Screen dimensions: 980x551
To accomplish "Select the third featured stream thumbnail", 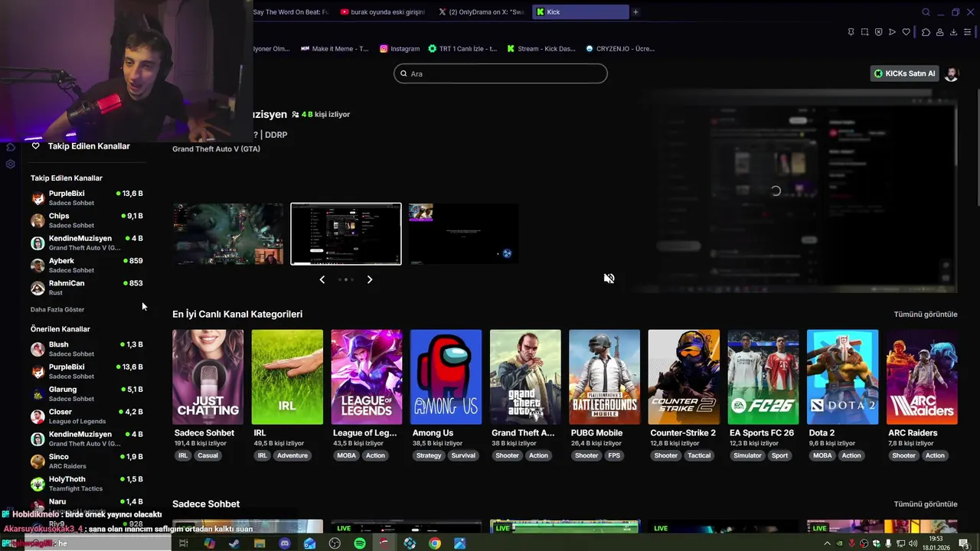I will [464, 234].
